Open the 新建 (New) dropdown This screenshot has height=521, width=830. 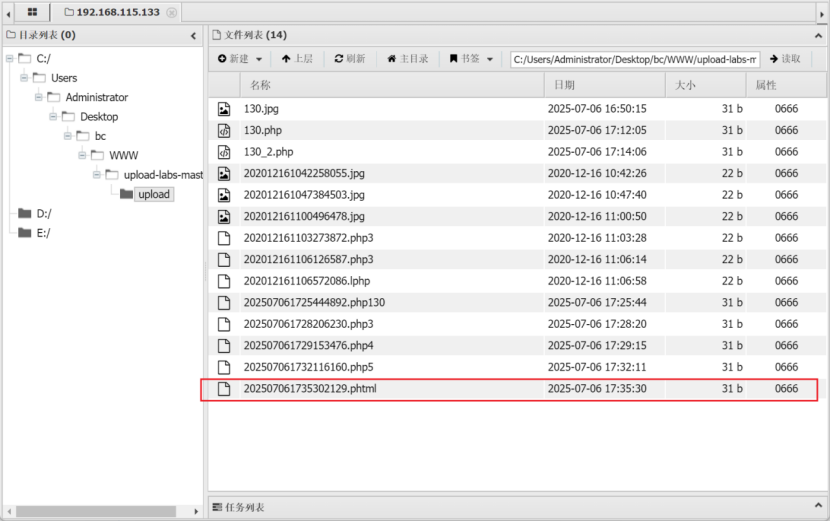[240, 59]
